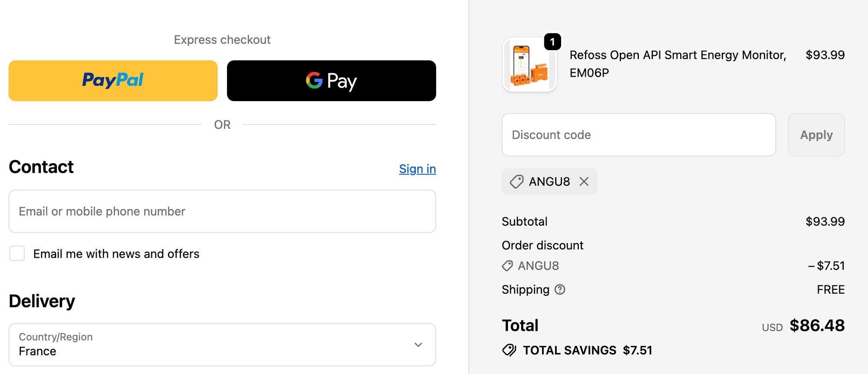This screenshot has width=868, height=374.
Task: Click tag icon beside Order discount ANGU8
Action: pyautogui.click(x=507, y=266)
